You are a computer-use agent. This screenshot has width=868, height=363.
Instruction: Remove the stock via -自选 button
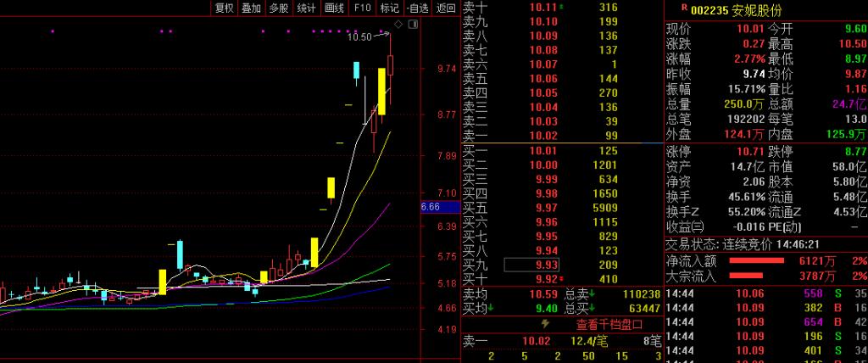tap(417, 8)
